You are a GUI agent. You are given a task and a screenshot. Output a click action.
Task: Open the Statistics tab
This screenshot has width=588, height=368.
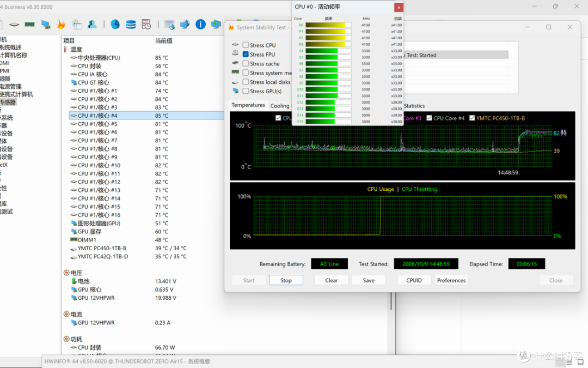[x=414, y=106]
